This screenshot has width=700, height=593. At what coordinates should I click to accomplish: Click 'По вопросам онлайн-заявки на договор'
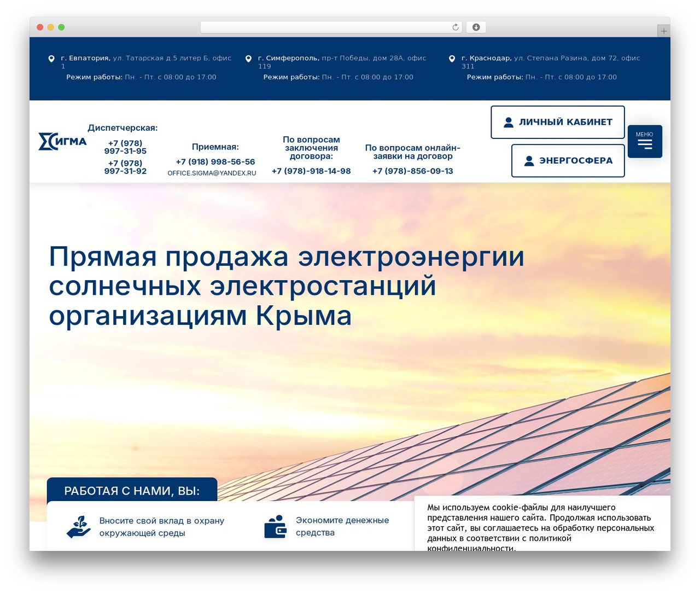click(413, 152)
